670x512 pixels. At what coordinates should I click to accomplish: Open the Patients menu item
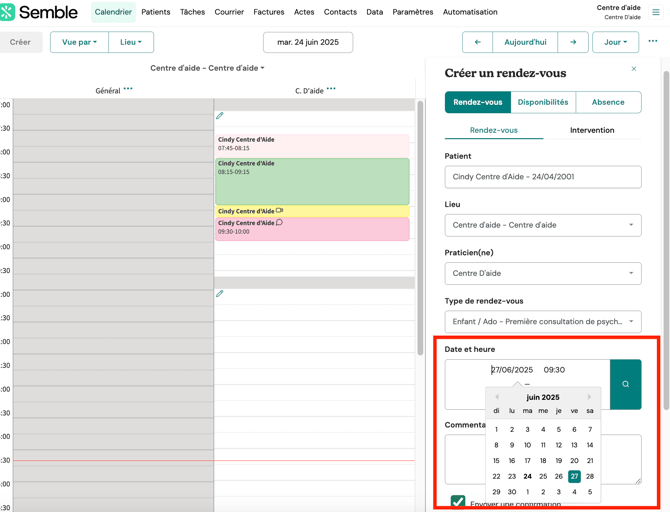click(155, 13)
